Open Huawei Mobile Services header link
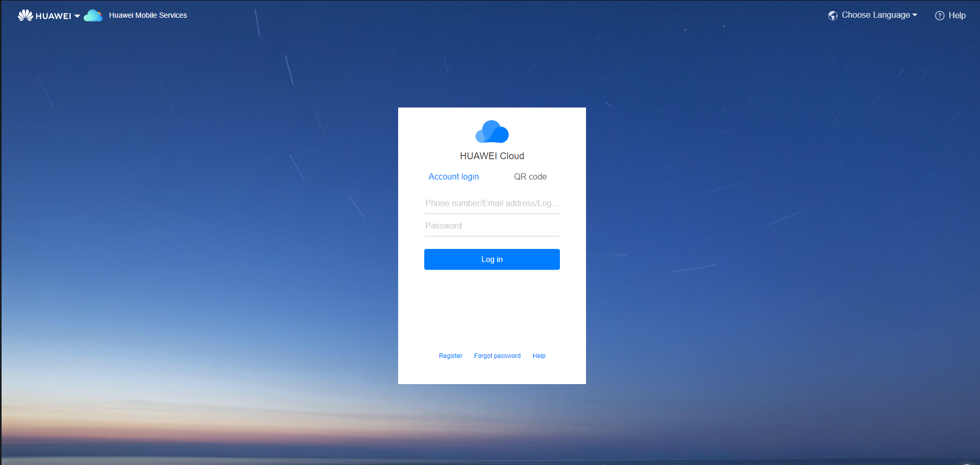This screenshot has height=465, width=980. (148, 15)
